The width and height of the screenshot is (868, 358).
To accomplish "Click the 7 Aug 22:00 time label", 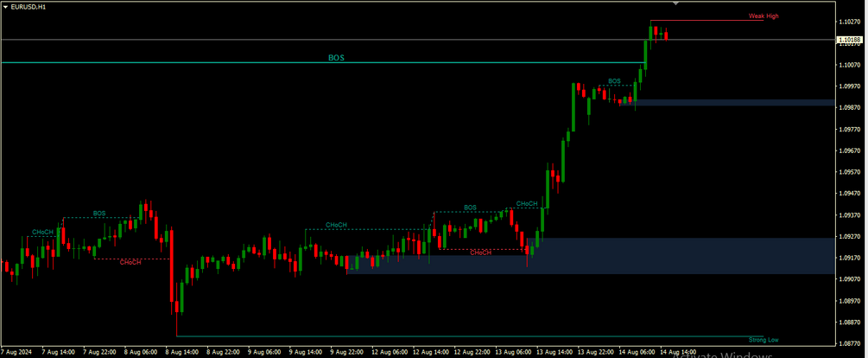I will pos(98,352).
